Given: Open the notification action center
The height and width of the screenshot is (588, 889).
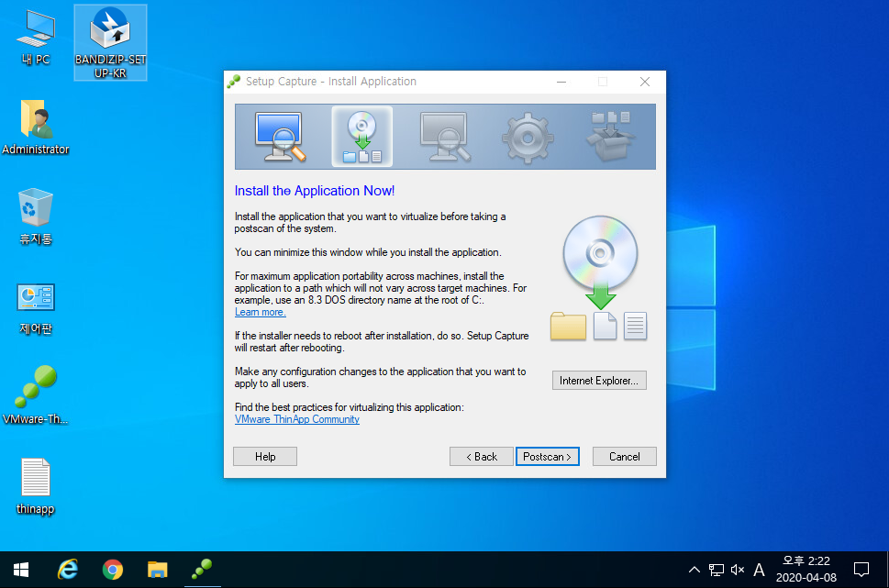Looking at the screenshot, I should click(x=861, y=570).
